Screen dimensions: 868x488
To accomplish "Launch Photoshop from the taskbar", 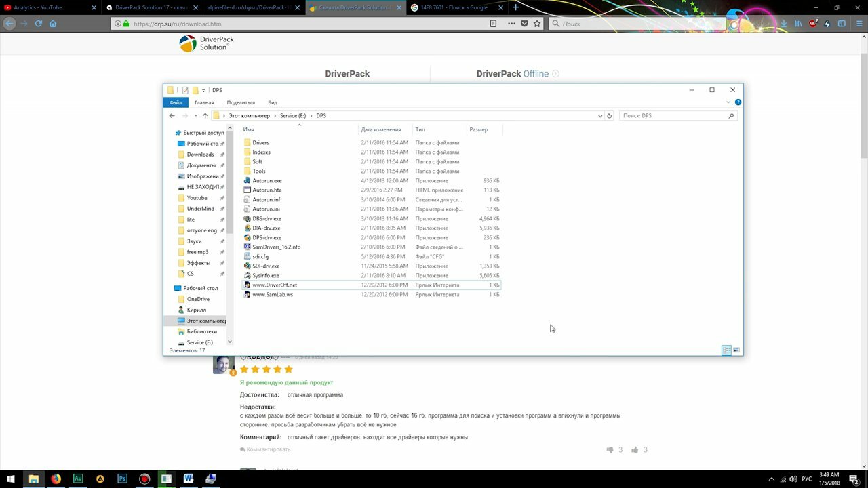I will 122,479.
